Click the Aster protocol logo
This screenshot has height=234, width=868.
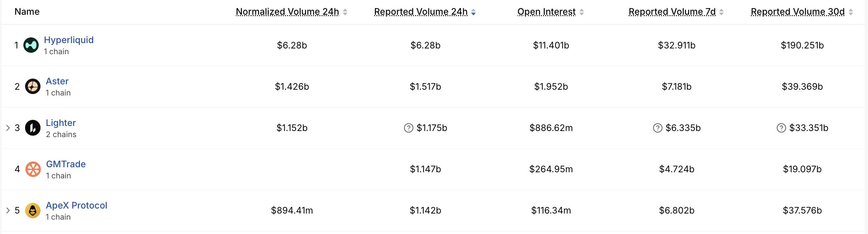coord(33,86)
